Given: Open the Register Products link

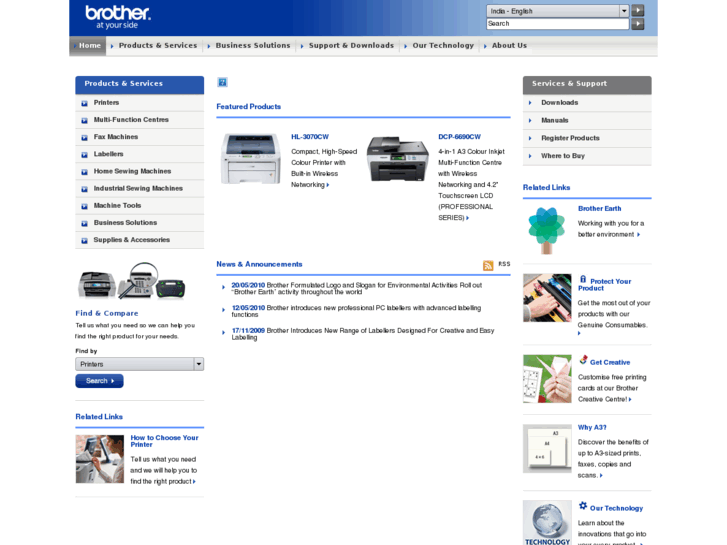Looking at the screenshot, I should pos(570,138).
